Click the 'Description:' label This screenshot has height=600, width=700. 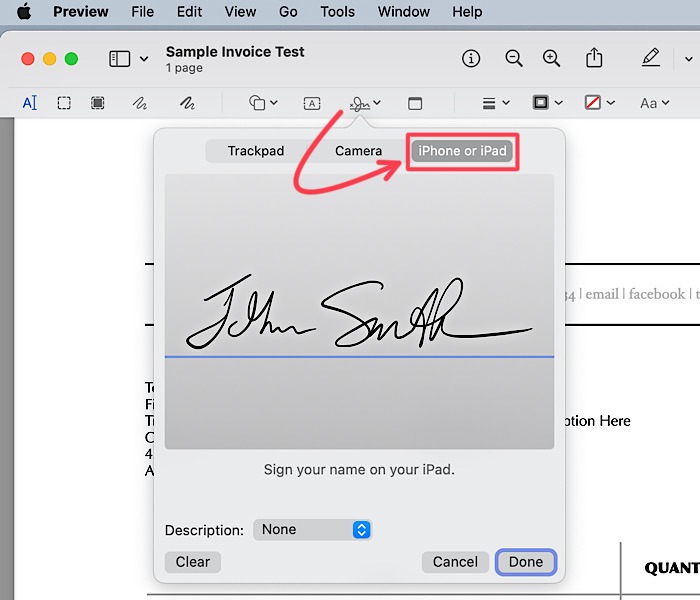204,530
